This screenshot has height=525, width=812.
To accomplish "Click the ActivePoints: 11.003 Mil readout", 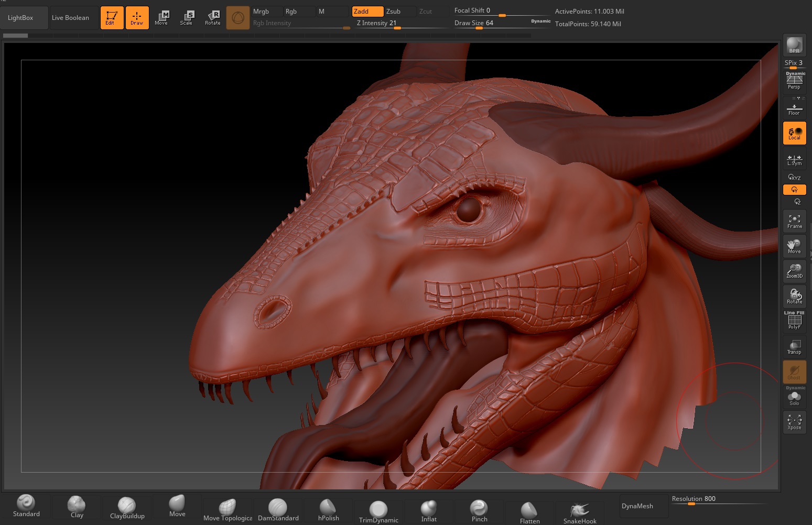I will [x=589, y=12].
